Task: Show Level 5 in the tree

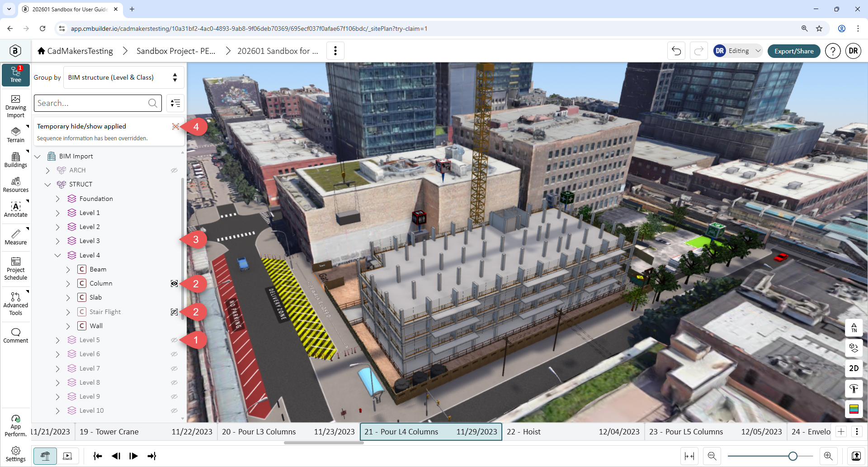Action: [174, 340]
